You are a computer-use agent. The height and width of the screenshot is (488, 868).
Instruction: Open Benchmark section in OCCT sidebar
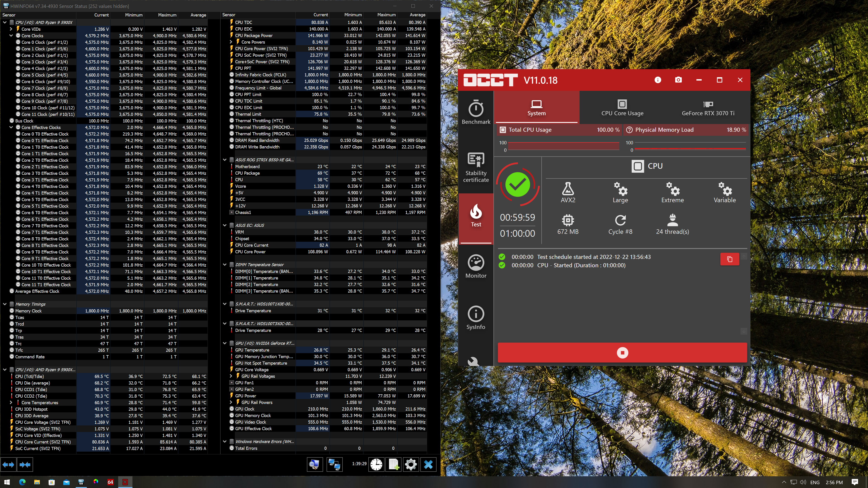(476, 112)
